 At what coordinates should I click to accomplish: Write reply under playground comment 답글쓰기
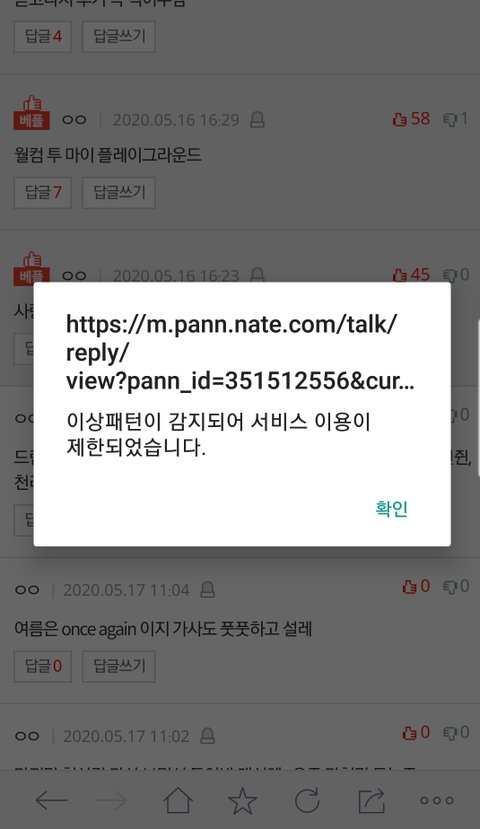click(x=119, y=192)
